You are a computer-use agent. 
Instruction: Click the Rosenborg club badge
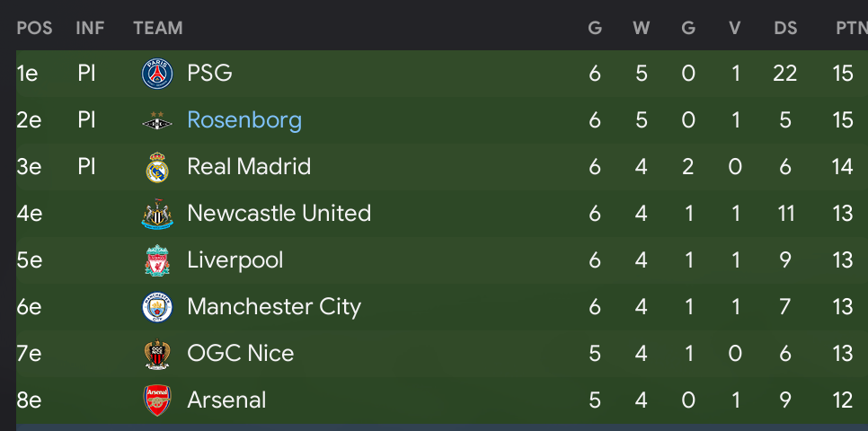[x=157, y=120]
